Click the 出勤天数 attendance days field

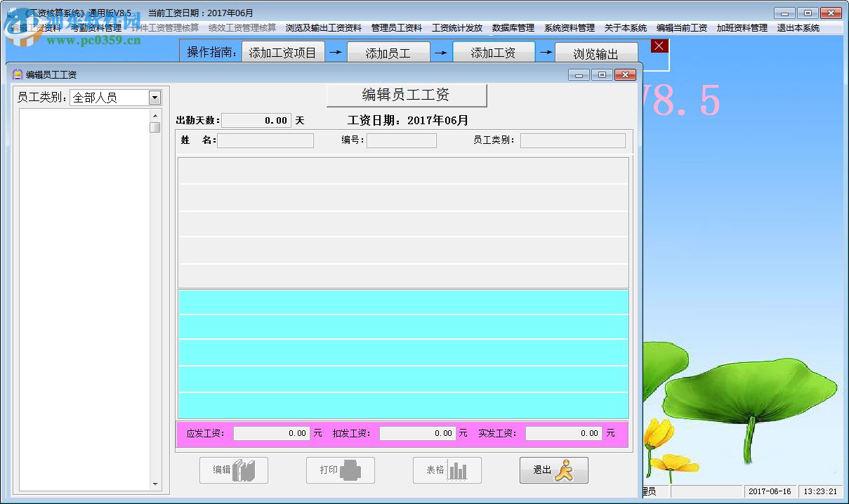coord(256,120)
